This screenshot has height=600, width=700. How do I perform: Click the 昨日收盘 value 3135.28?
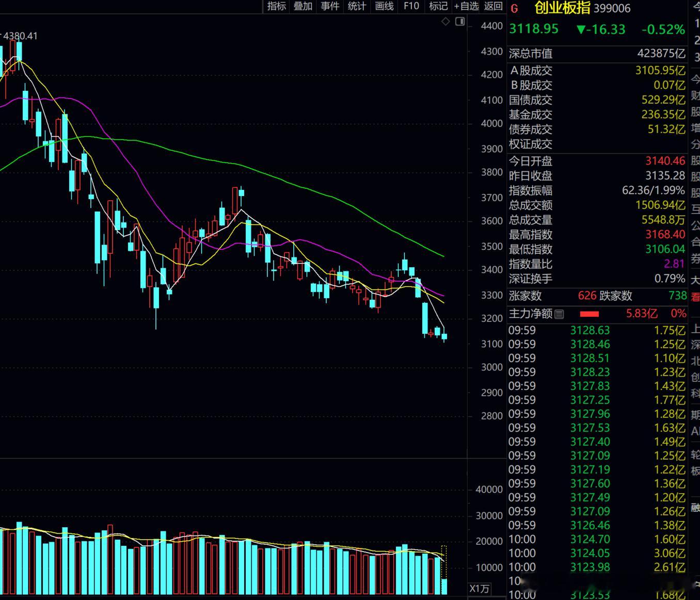coord(665,176)
